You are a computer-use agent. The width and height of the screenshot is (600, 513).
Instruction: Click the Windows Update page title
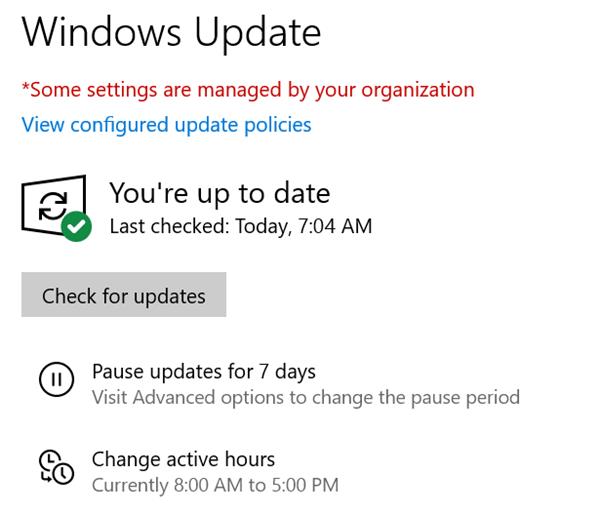(x=171, y=33)
